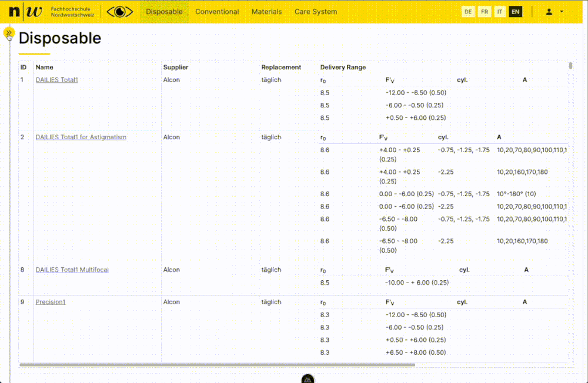Open the Disposable menu tab
The image size is (588, 383).
[164, 12]
